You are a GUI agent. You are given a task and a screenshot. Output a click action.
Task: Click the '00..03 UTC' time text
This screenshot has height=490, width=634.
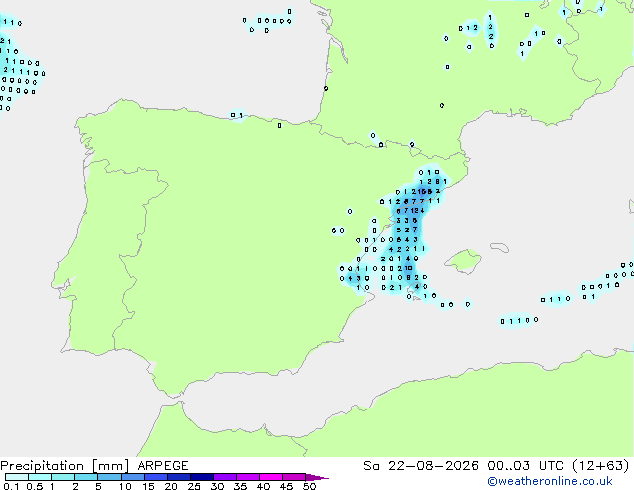coord(525,466)
